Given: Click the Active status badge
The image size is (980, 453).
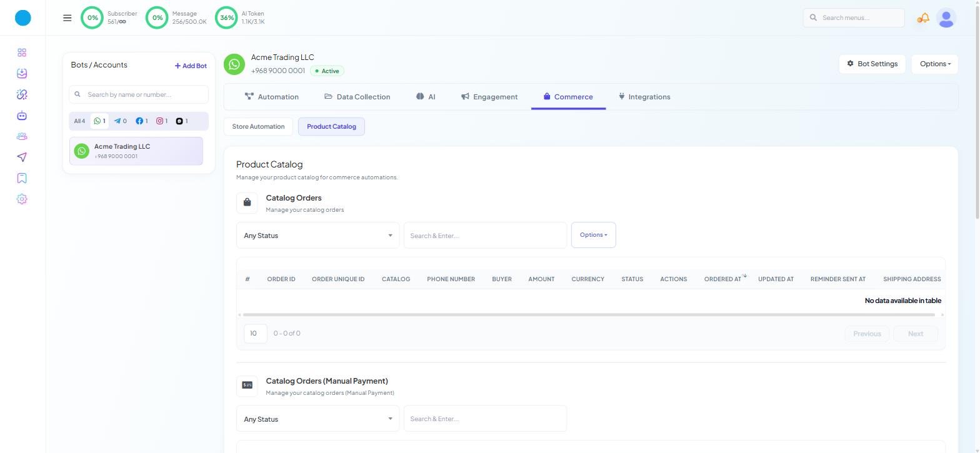Looking at the screenshot, I should (x=327, y=71).
